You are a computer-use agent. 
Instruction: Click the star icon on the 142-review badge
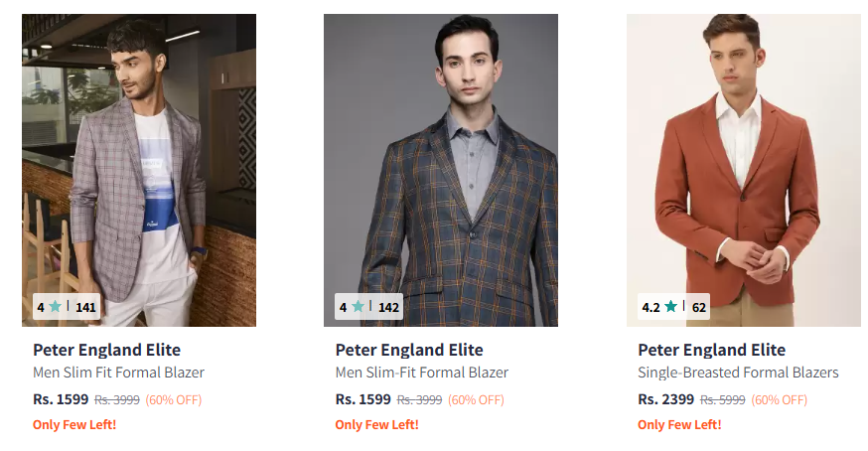[358, 307]
